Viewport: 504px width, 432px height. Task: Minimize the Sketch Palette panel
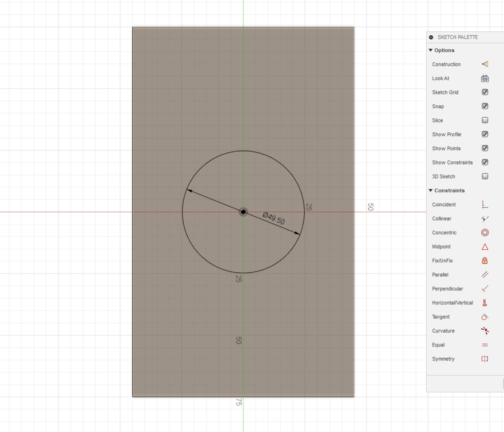pos(431,37)
